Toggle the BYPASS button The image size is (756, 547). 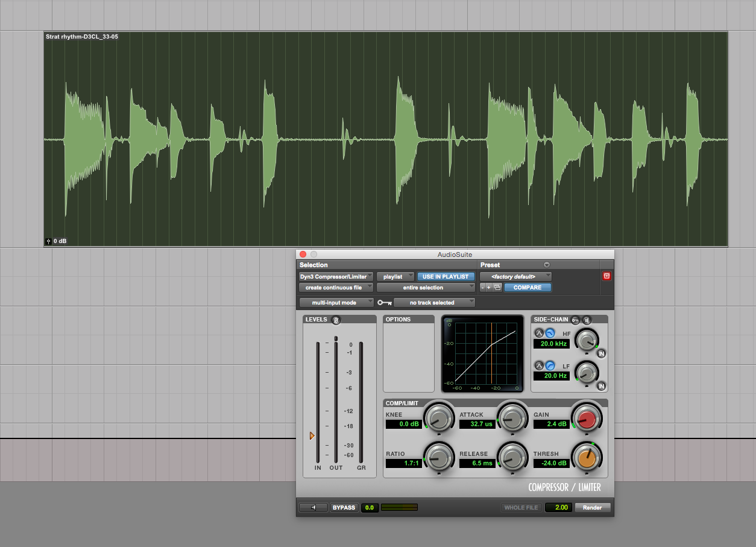pyautogui.click(x=344, y=507)
